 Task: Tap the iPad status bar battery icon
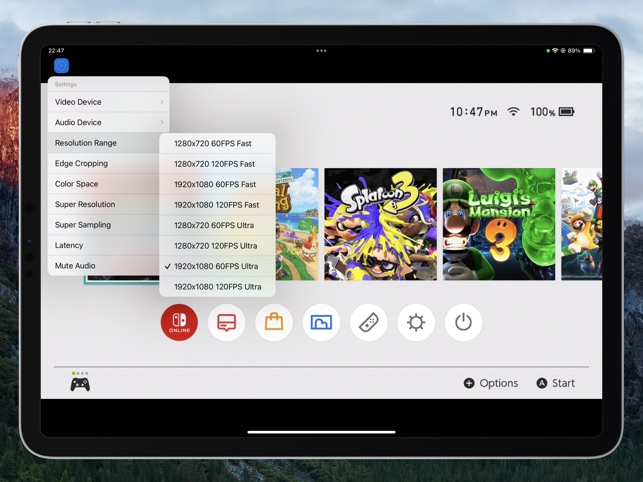(588, 51)
